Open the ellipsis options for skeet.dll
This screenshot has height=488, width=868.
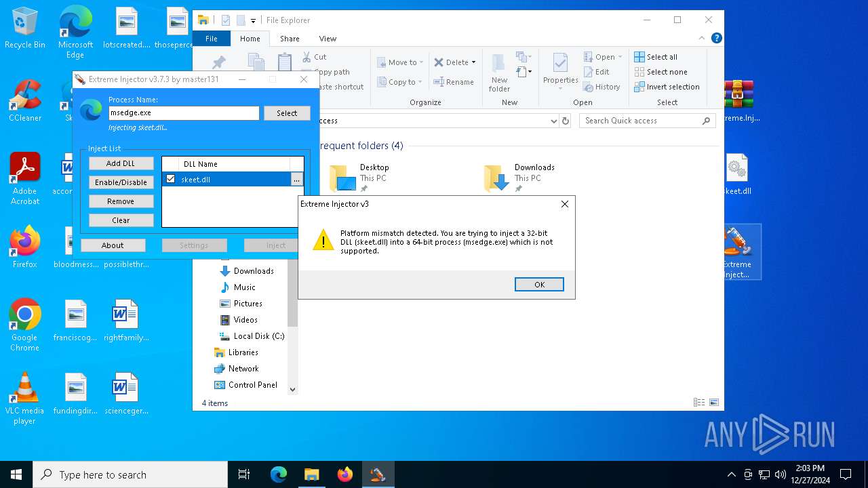click(x=296, y=180)
